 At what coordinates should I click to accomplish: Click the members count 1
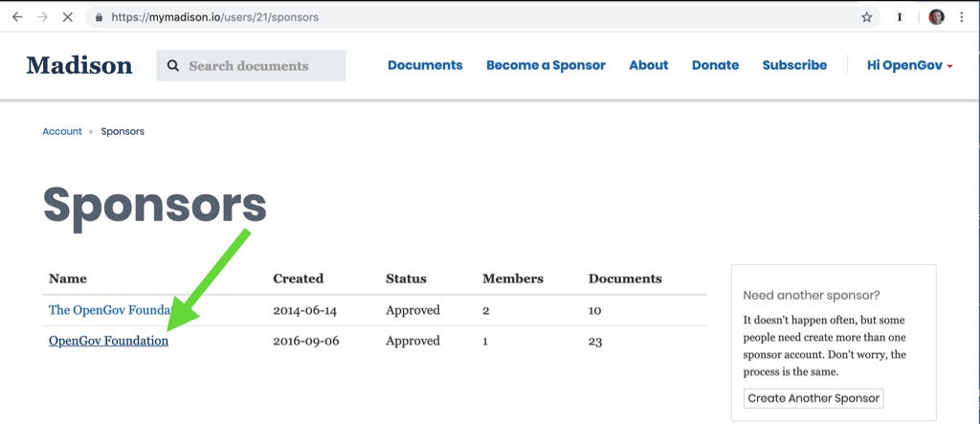pos(485,342)
